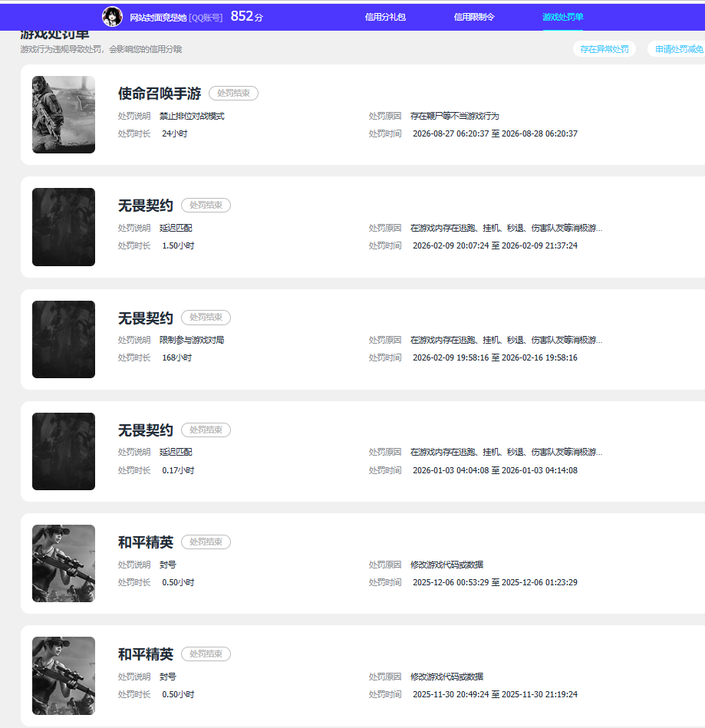
Task: Click the time range starting 2026-02-09 19:58:16
Action: click(495, 358)
